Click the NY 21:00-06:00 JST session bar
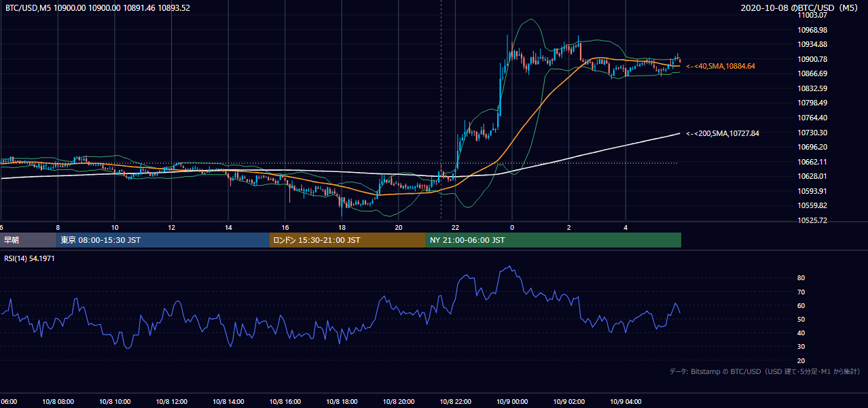Viewport: 868px width, 408px height. (554, 240)
